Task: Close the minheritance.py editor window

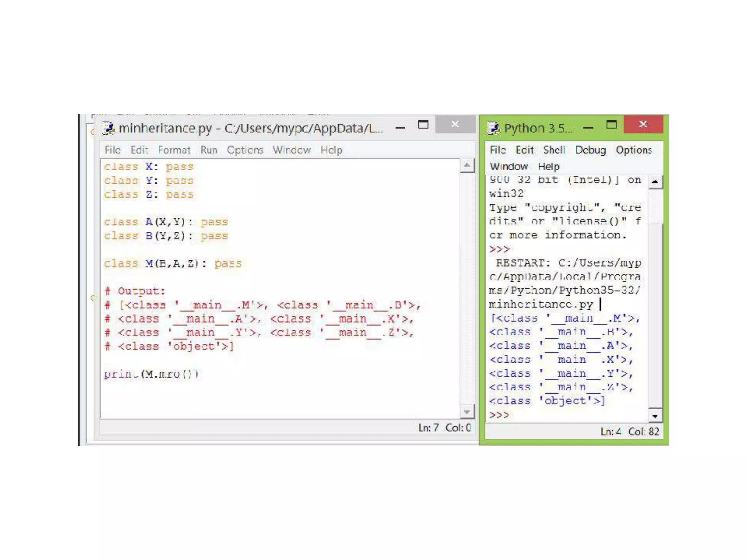Action: (x=455, y=124)
